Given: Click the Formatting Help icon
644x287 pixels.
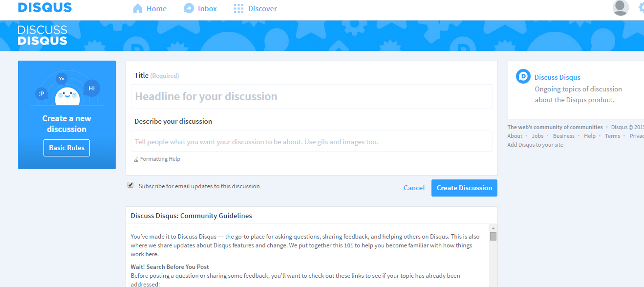Looking at the screenshot, I should [x=136, y=159].
